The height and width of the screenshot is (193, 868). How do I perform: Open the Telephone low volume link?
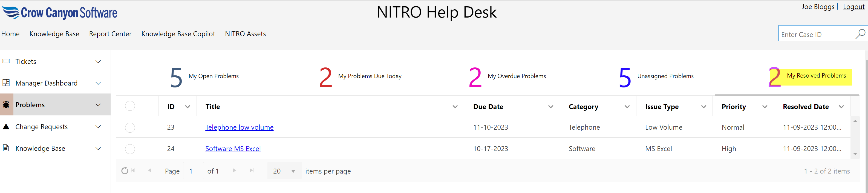coord(239,127)
